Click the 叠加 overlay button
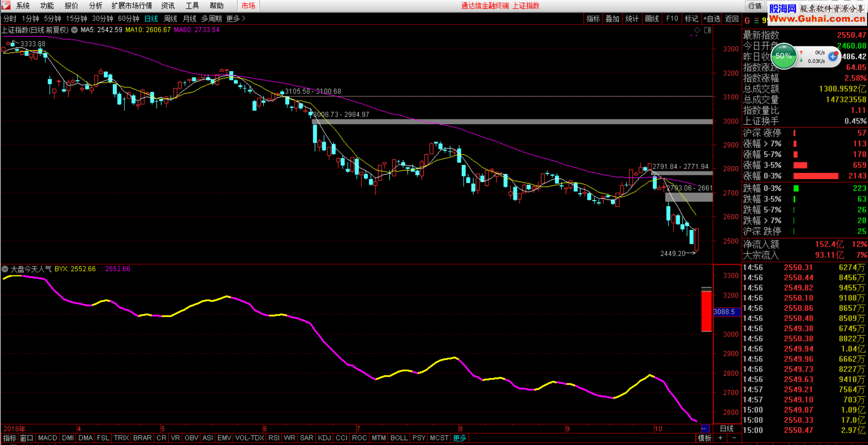The height and width of the screenshot is (445, 868). click(x=612, y=19)
